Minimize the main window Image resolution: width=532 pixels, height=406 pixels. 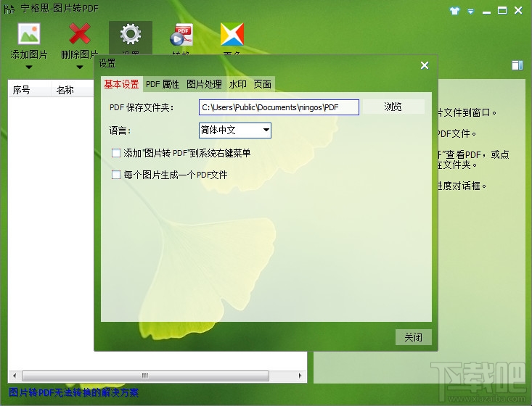[486, 12]
